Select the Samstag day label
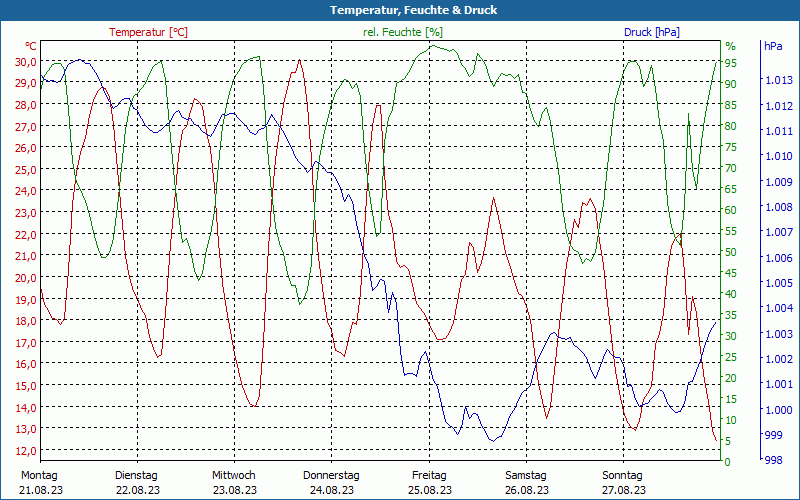The height and width of the screenshot is (500, 800). pos(526,475)
